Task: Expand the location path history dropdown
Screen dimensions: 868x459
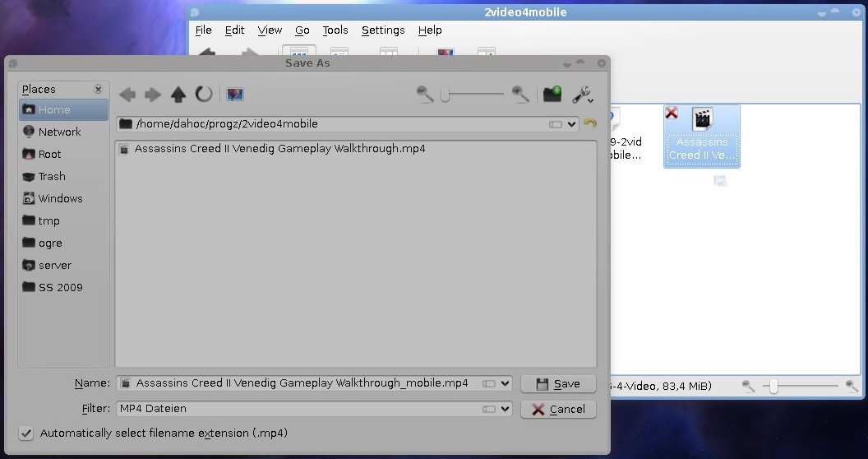Action: click(x=571, y=124)
